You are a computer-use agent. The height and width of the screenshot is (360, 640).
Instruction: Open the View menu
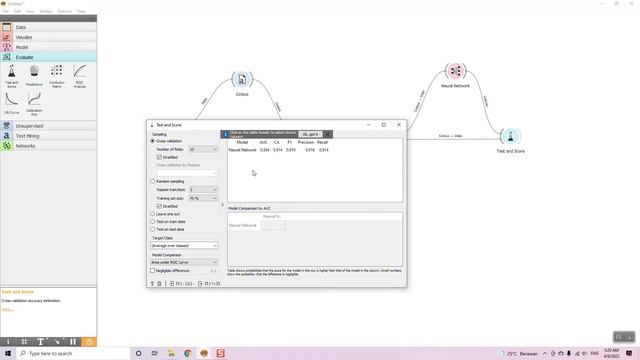pyautogui.click(x=30, y=11)
